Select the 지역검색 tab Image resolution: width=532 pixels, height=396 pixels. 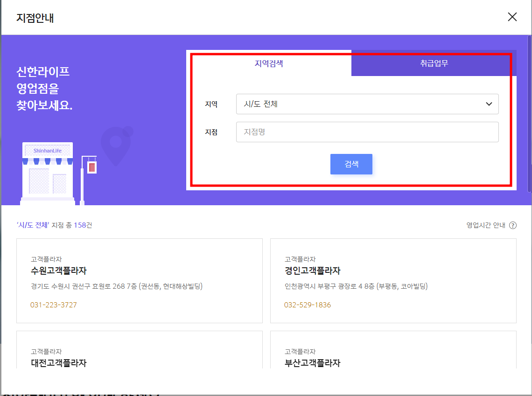pos(269,63)
